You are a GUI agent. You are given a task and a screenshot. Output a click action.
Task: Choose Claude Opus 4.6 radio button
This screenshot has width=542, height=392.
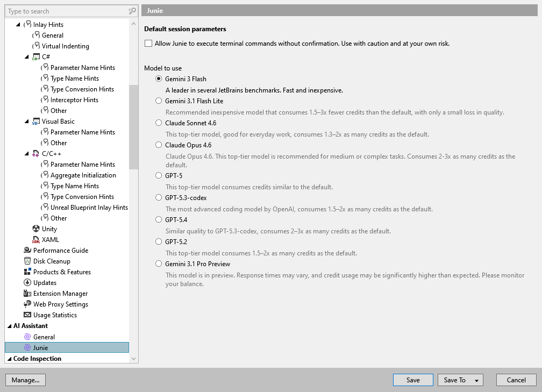point(159,145)
